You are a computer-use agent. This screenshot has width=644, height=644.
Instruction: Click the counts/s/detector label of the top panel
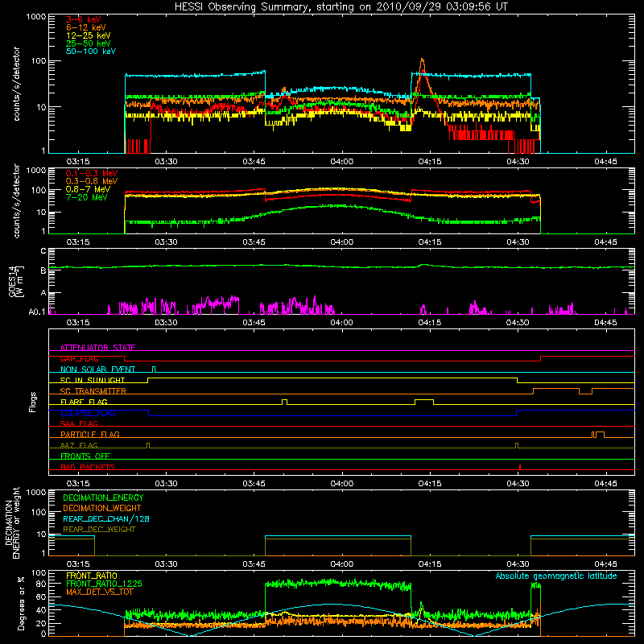[x=16, y=84]
